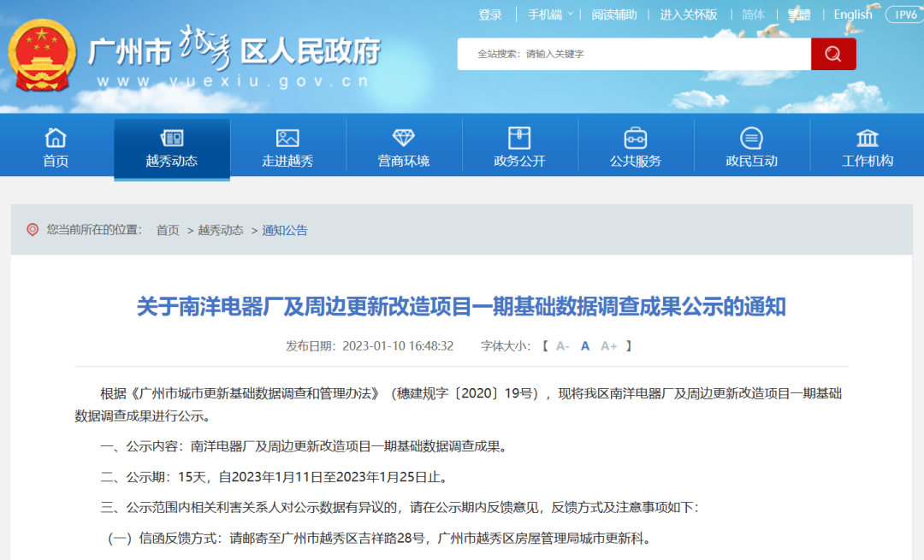
Task: Switch to 简体 simplified Chinese
Action: click(x=755, y=15)
